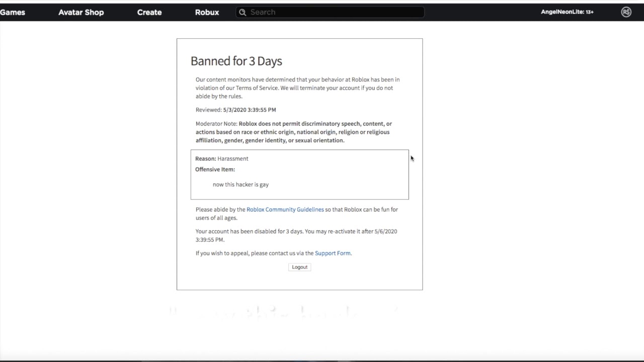Click the content monitors violation paragraph

[x=297, y=88]
